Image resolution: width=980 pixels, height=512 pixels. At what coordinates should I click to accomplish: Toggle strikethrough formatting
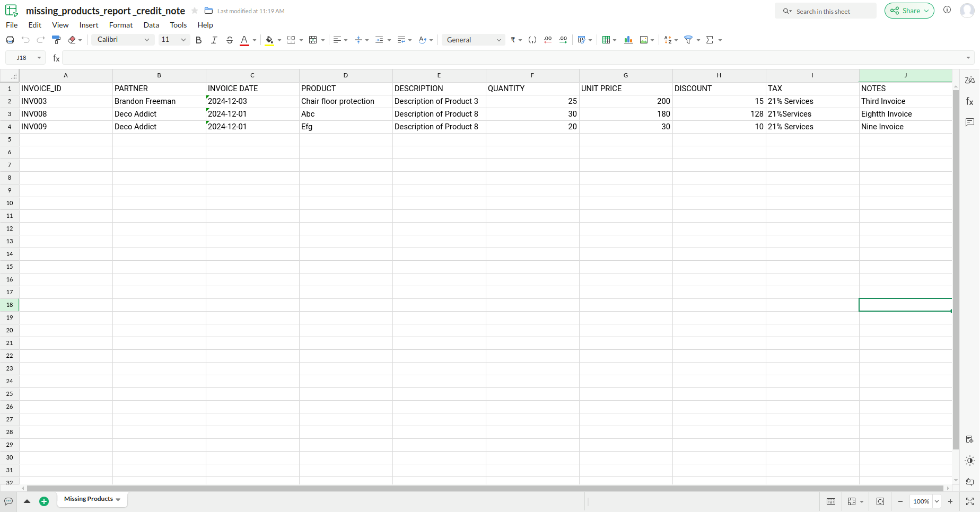[x=230, y=40]
